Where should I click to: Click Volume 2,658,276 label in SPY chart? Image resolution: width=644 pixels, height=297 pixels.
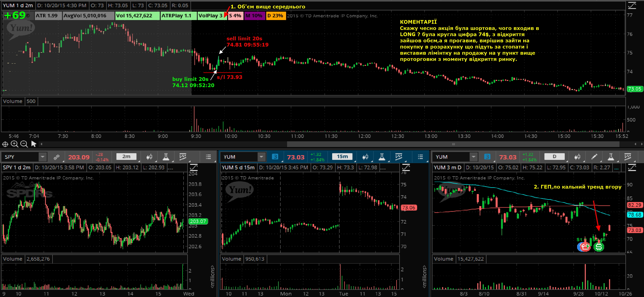coord(26,259)
